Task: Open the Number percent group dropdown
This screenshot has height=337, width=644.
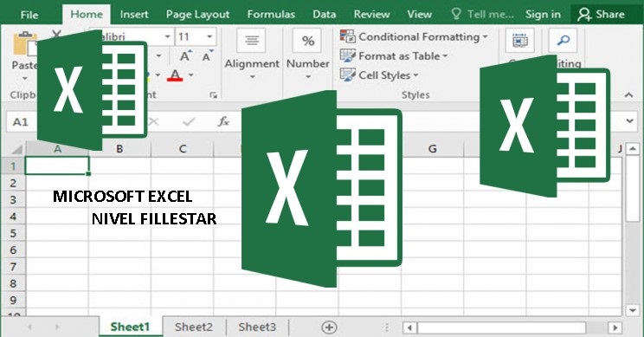Action: click(x=308, y=77)
